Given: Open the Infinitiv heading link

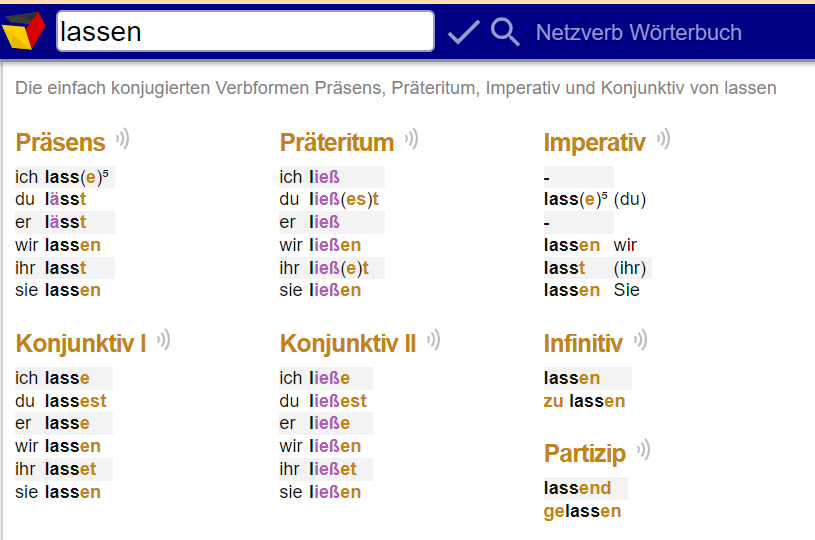Looking at the screenshot, I should [x=583, y=344].
